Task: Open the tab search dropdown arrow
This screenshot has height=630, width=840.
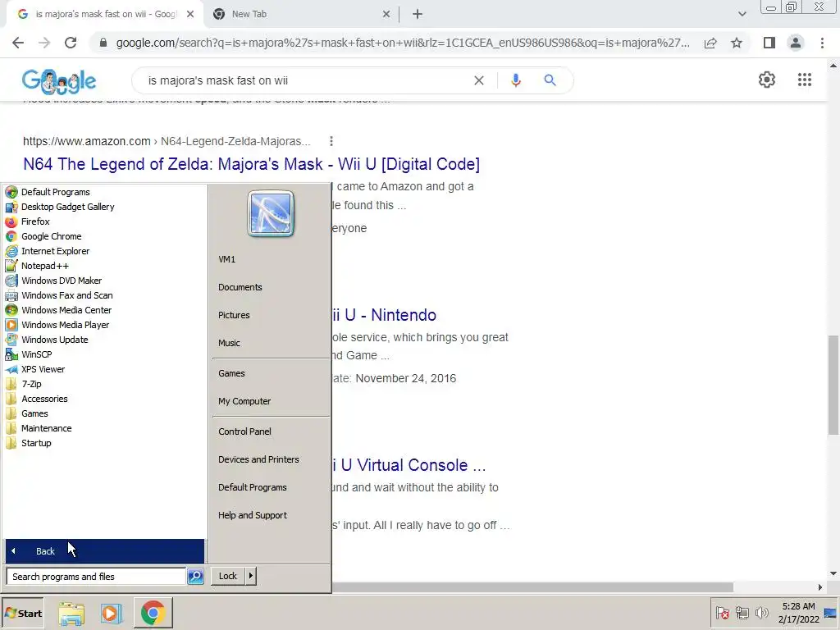Action: [742, 15]
